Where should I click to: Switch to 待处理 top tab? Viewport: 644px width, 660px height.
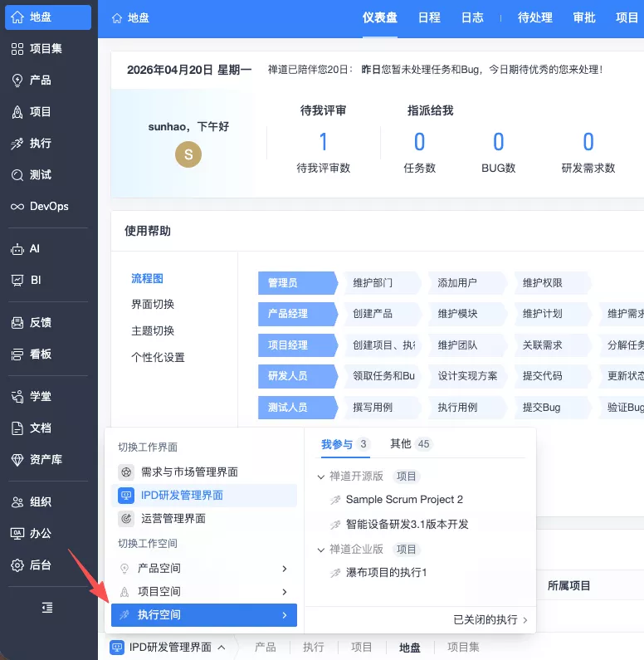535,17
